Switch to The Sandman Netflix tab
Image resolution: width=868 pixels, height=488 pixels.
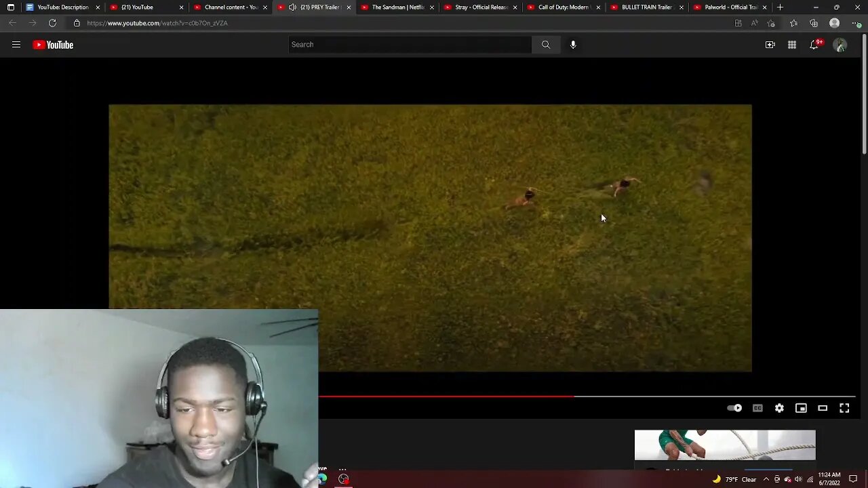tap(397, 7)
